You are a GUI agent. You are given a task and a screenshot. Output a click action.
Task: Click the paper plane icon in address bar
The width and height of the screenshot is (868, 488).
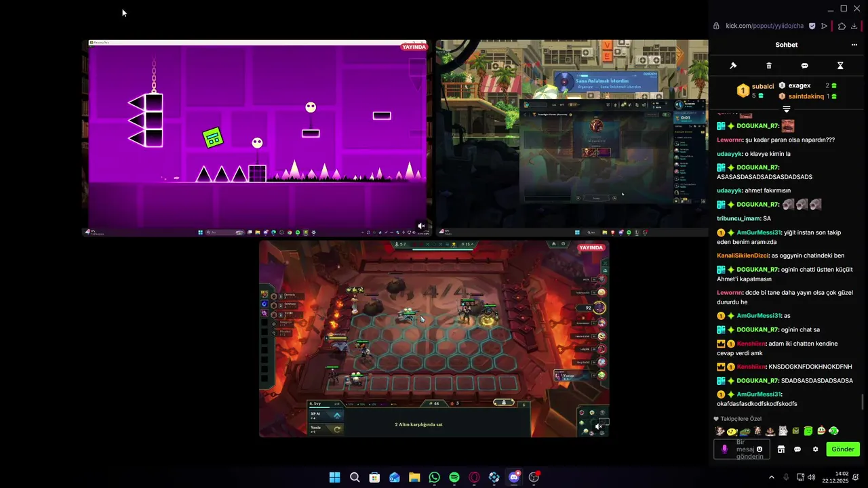pos(824,26)
